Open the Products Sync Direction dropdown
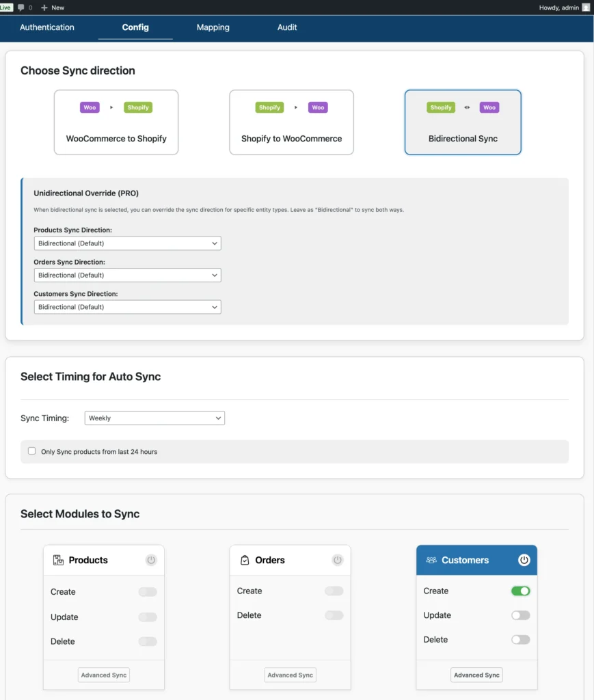 [127, 243]
